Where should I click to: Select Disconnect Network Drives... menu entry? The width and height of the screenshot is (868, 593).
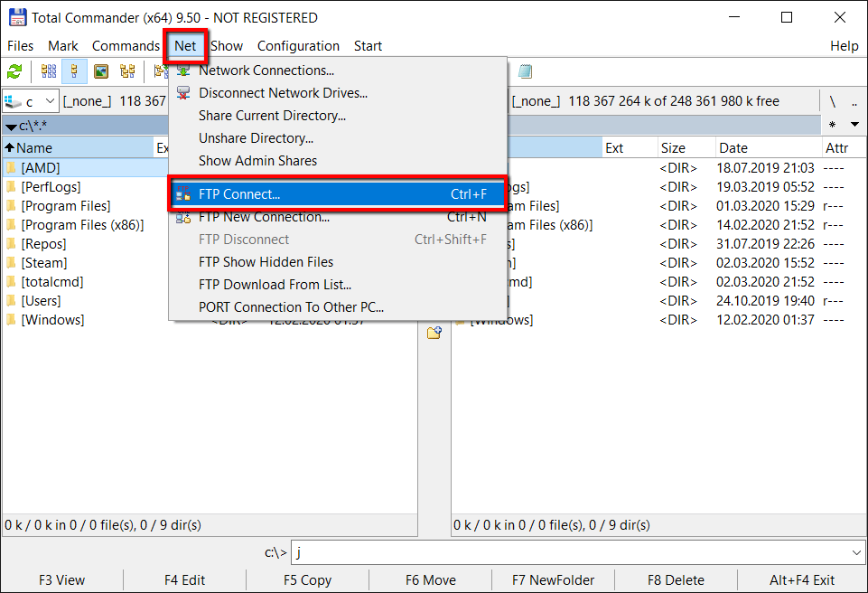tap(338, 93)
